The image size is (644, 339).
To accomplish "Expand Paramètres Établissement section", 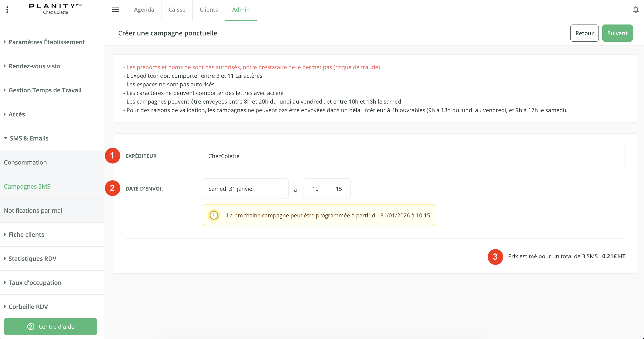I will [x=46, y=42].
